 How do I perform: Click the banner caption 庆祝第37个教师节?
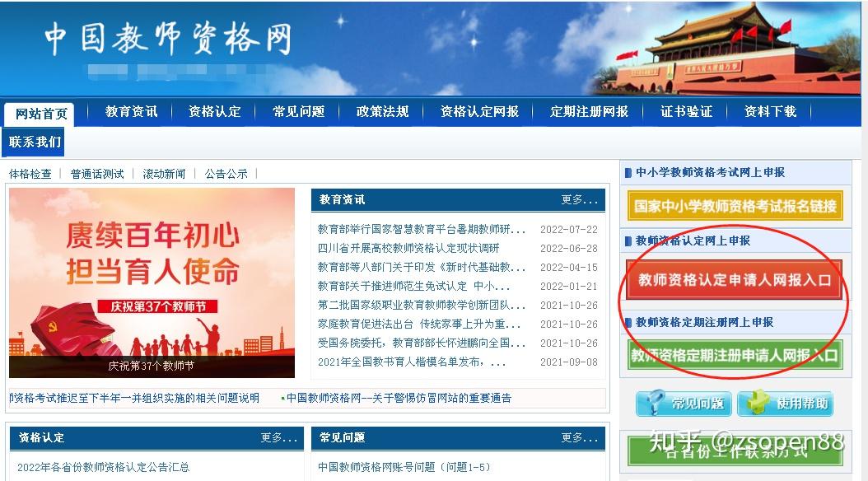(x=152, y=367)
